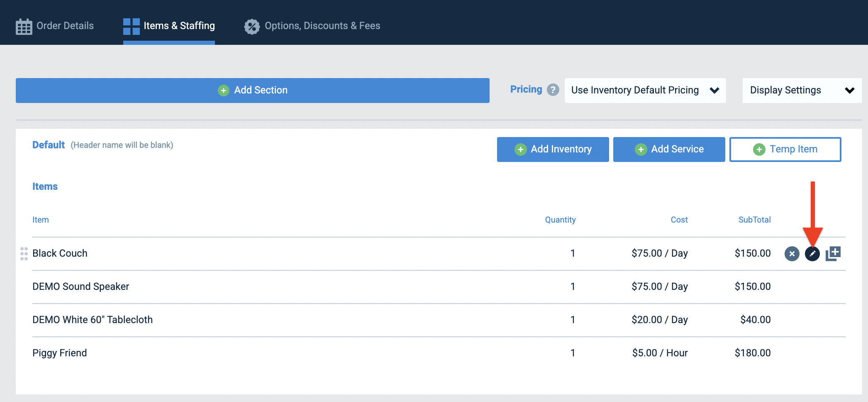868x402 pixels.
Task: Click the Add Section button
Action: click(253, 90)
